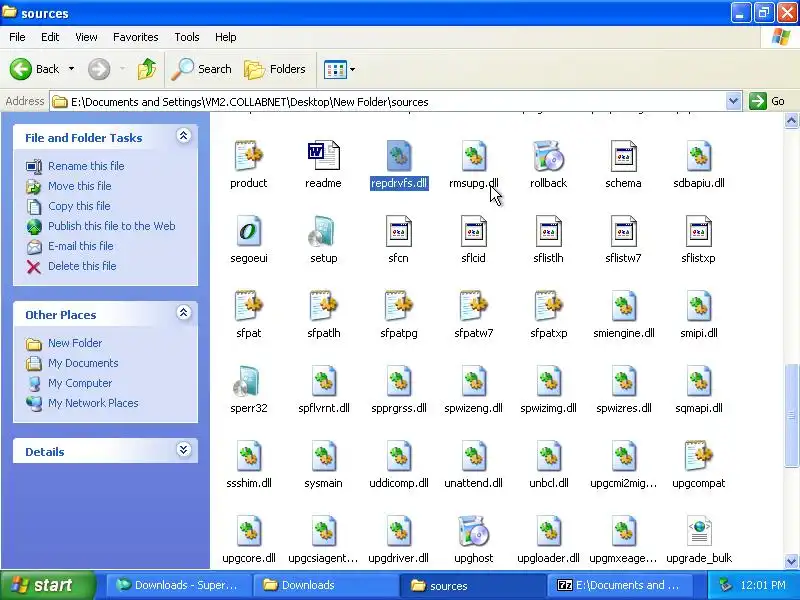Open the Windows start button
Image resolution: width=800 pixels, height=600 pixels.
pyautogui.click(x=47, y=585)
